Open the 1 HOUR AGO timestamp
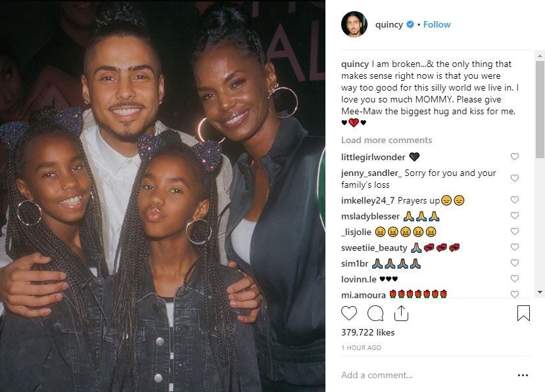The height and width of the screenshot is (392, 545). (x=361, y=347)
